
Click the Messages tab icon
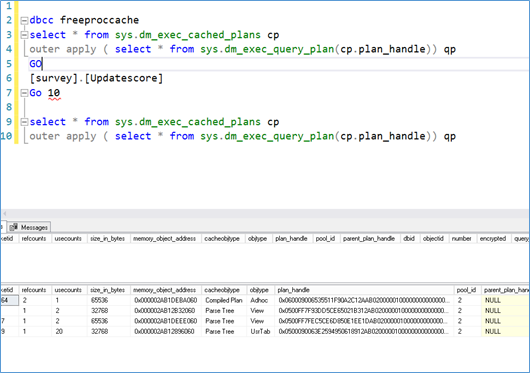[x=14, y=227]
